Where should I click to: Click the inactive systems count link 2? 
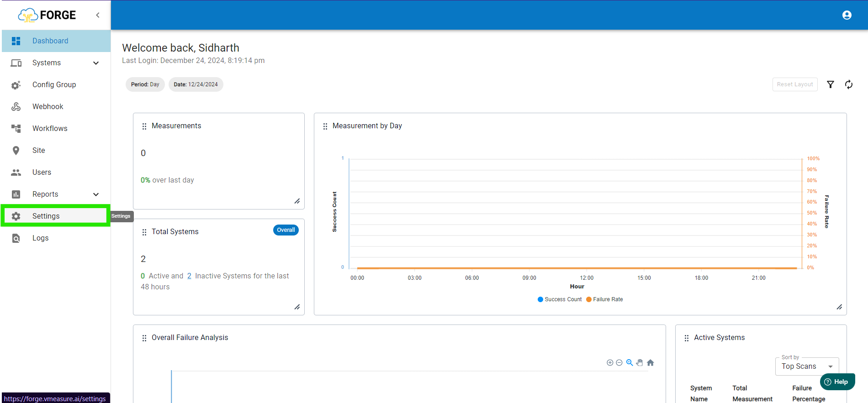(189, 276)
